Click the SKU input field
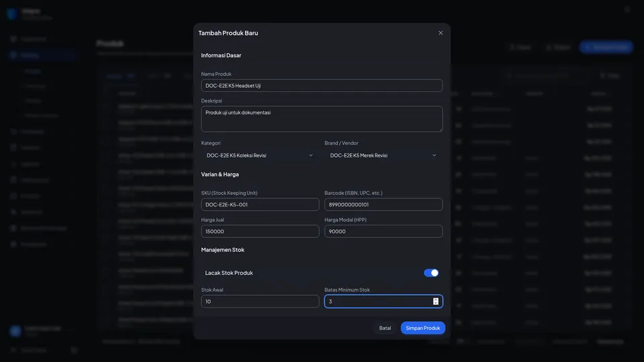Image resolution: width=644 pixels, height=362 pixels. point(260,204)
